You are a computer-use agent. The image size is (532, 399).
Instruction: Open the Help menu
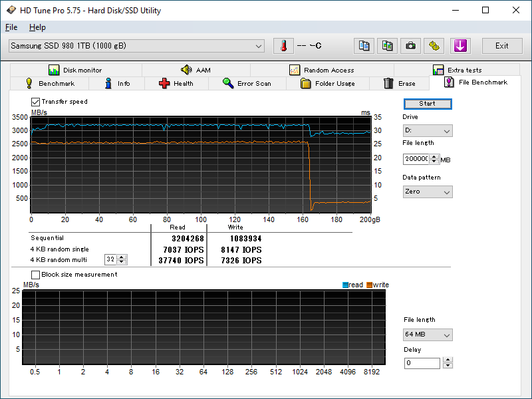point(37,27)
